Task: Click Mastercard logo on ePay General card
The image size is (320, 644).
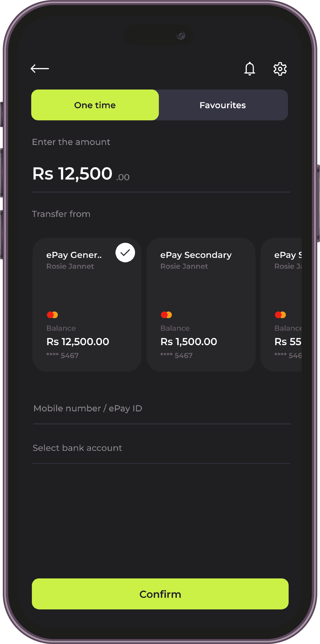Action: (x=52, y=315)
